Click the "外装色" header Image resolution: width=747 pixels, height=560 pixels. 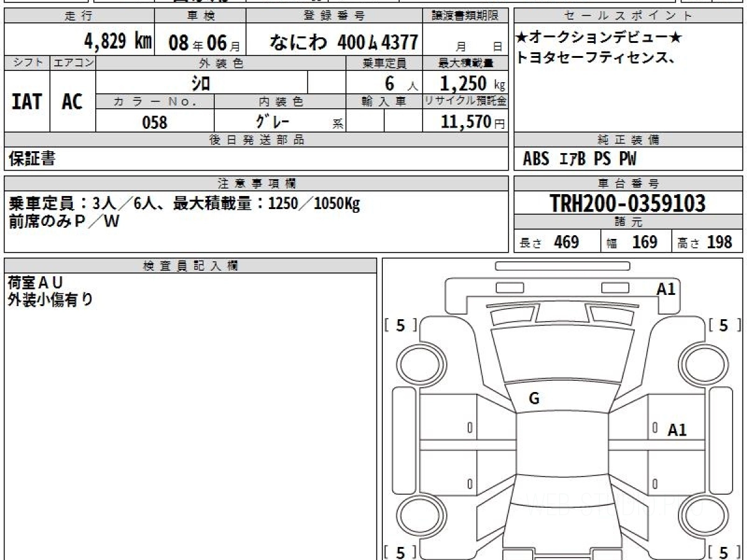coord(221,63)
